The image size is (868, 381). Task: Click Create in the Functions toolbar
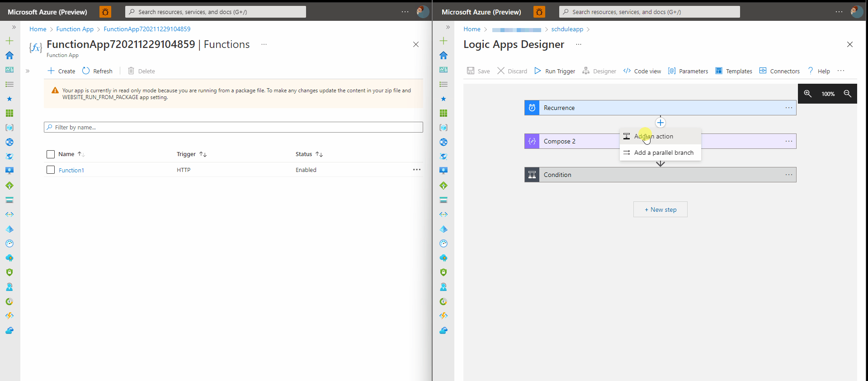coord(61,71)
